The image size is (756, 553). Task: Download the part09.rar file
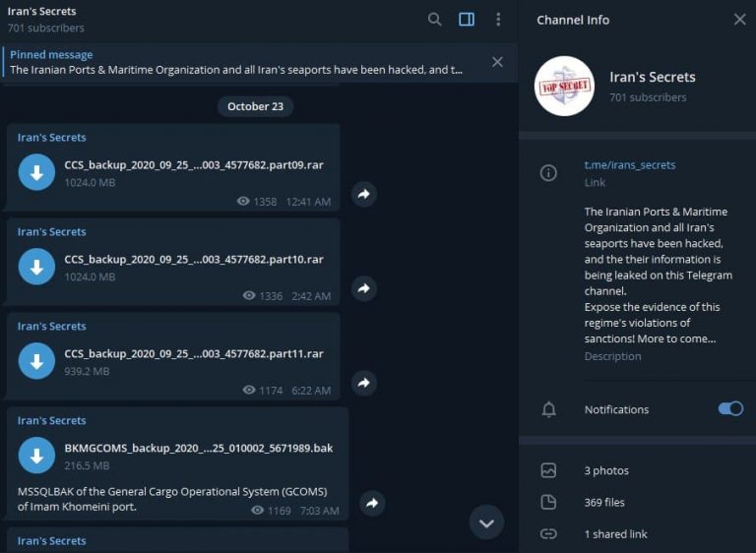(x=36, y=172)
